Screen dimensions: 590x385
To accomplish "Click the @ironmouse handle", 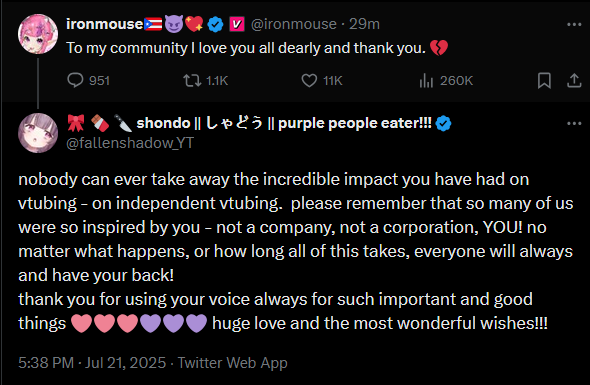I will point(293,24).
